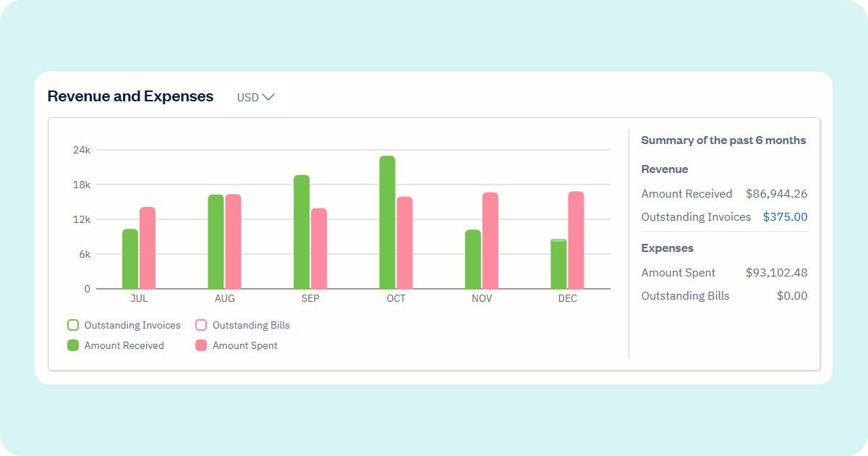Screen dimensions: 868x456
Task: Toggle the Amount Spent series visibility
Action: pos(244,345)
